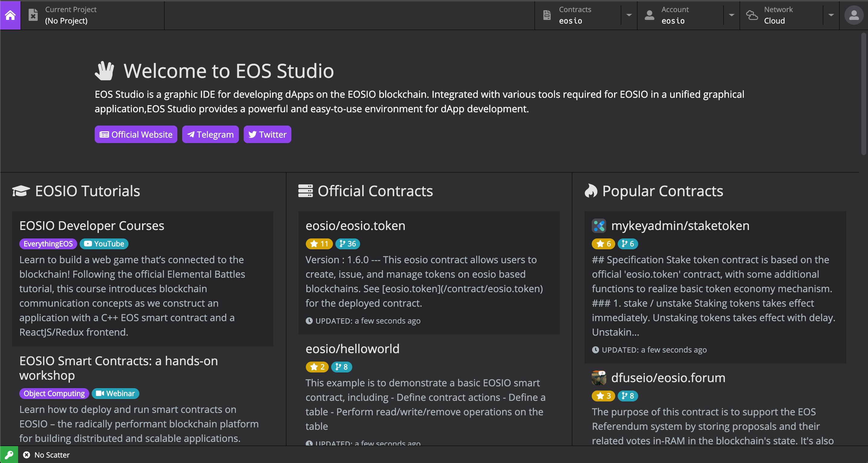Click the No Scatter error icon
Image resolution: width=868 pixels, height=463 pixels.
[27, 455]
